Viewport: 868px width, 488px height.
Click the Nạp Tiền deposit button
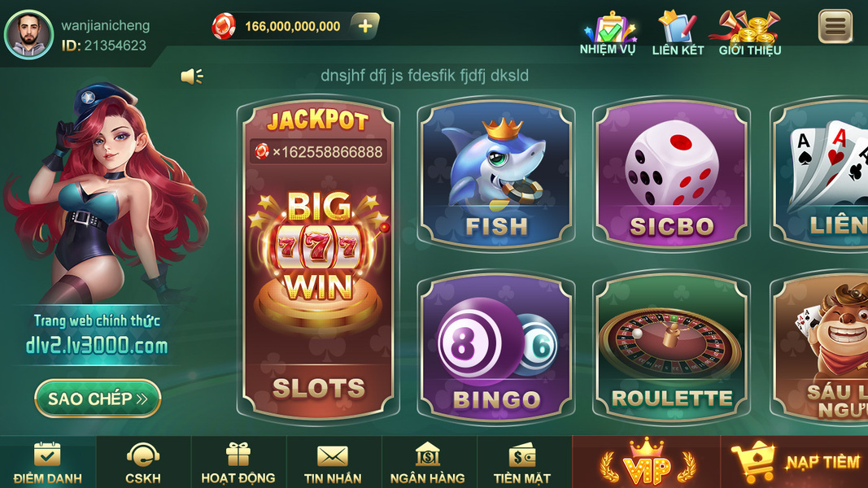click(795, 463)
